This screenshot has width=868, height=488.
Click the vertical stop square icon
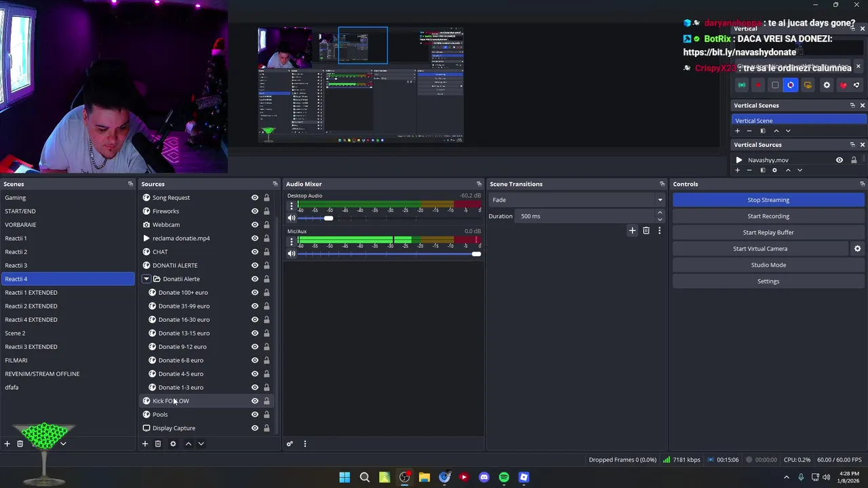point(775,85)
